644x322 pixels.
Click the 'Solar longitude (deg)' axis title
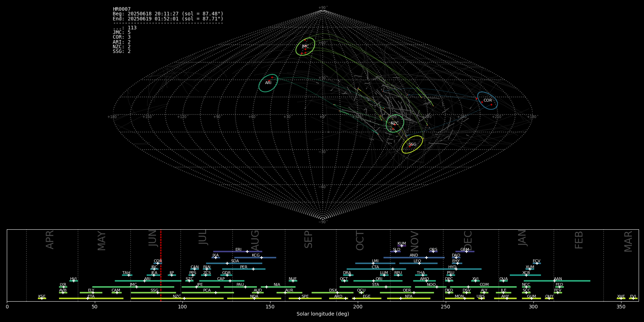click(x=323, y=314)
